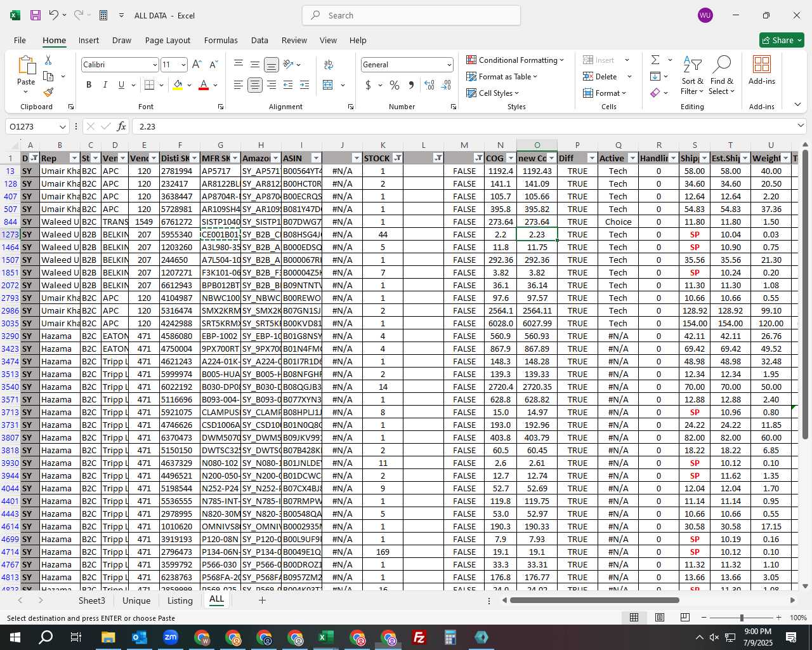
Task: Open the General number format dropdown
Action: coord(449,65)
